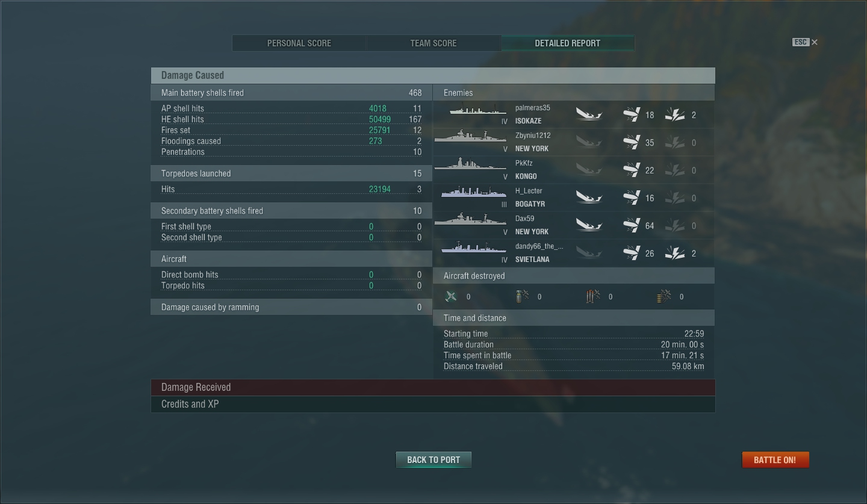Viewport: 867px width, 504px height.
Task: Select the Detailed Report tab
Action: 567,43
